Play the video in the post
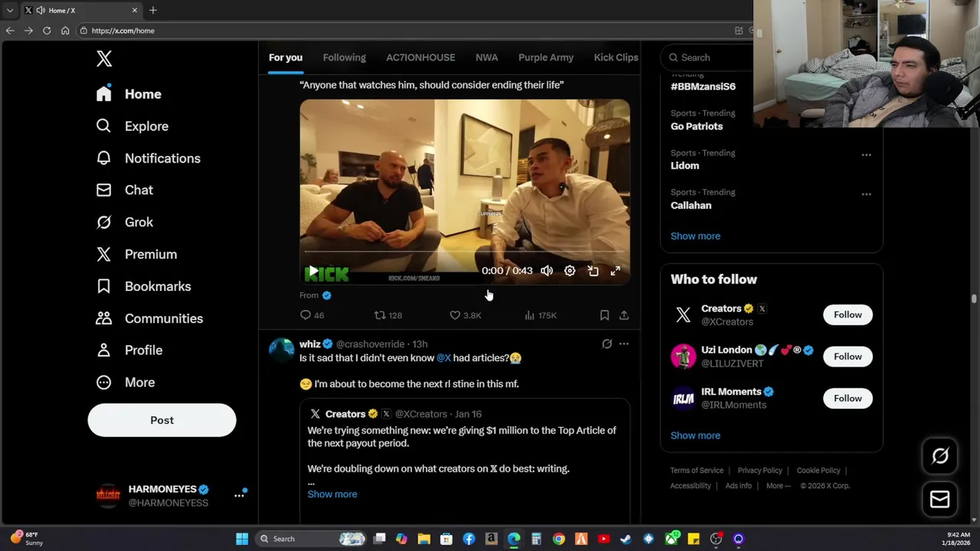Image resolution: width=980 pixels, height=551 pixels. click(313, 271)
